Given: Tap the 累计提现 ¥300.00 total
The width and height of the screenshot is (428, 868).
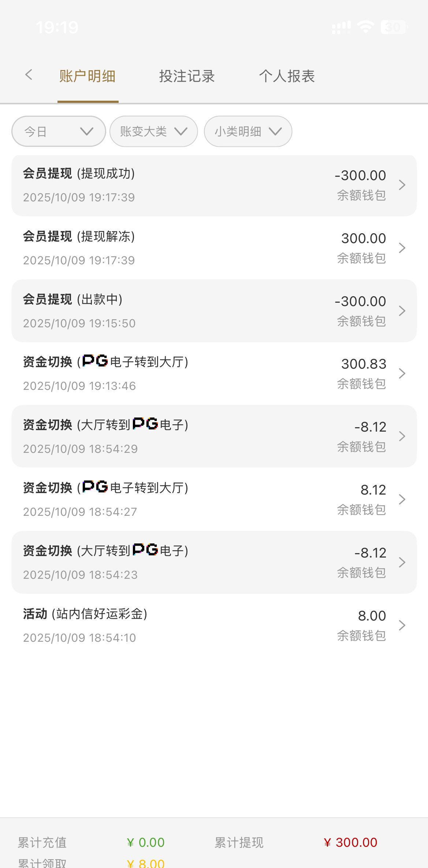Looking at the screenshot, I should click(350, 842).
